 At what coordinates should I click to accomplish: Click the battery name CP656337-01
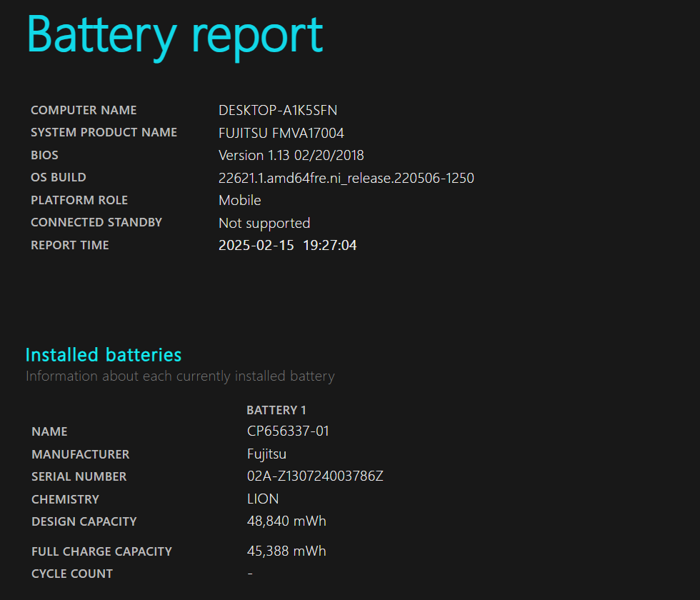click(x=288, y=431)
